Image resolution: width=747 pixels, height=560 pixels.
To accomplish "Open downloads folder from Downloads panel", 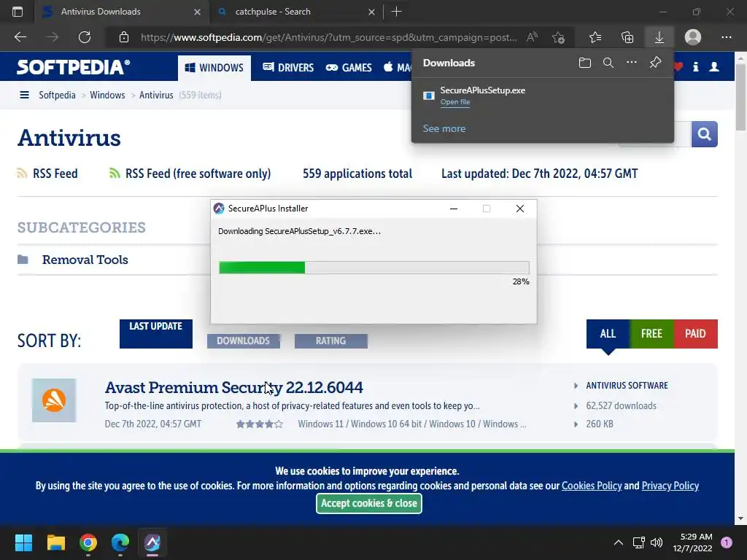I will click(x=585, y=63).
